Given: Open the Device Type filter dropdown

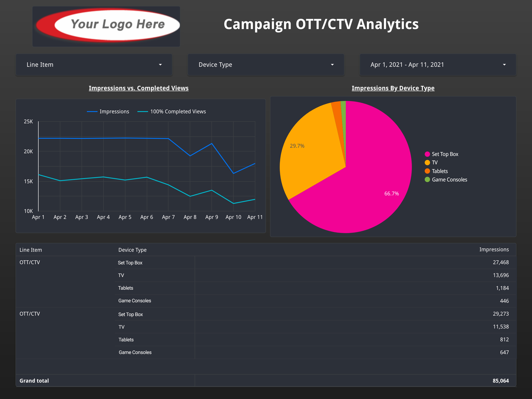Looking at the screenshot, I should (266, 65).
